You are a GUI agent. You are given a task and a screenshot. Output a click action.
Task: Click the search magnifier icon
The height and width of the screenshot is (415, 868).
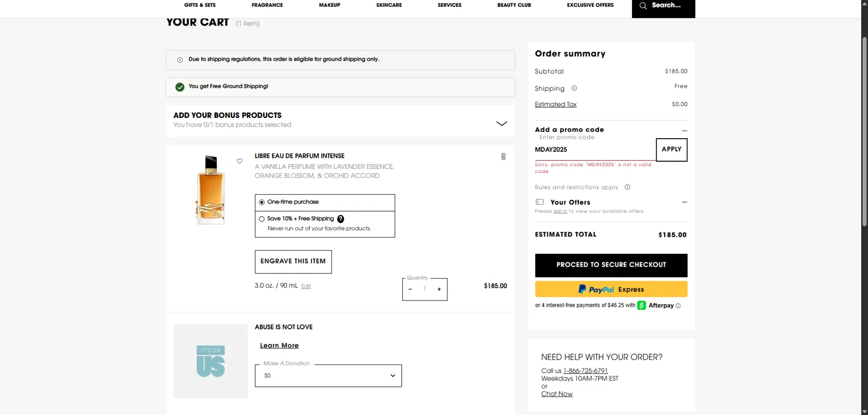[x=643, y=6]
